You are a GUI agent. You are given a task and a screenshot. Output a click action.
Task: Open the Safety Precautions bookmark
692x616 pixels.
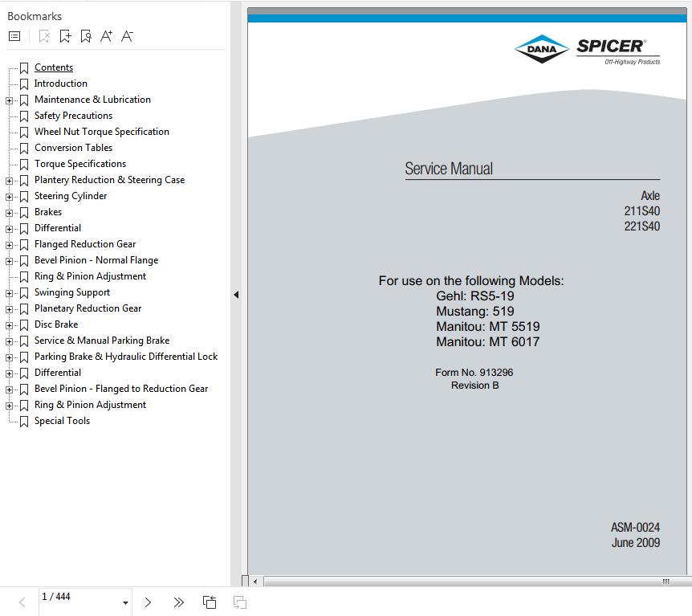pos(73,116)
